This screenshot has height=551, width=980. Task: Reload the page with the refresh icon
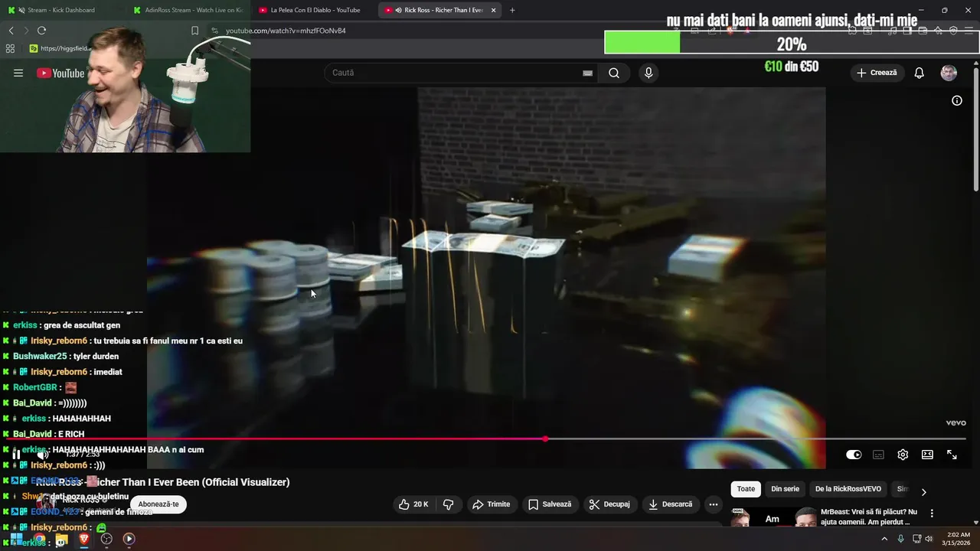(41, 31)
